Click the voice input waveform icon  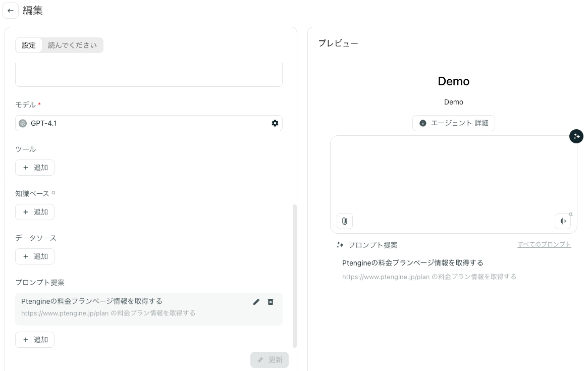pyautogui.click(x=562, y=221)
